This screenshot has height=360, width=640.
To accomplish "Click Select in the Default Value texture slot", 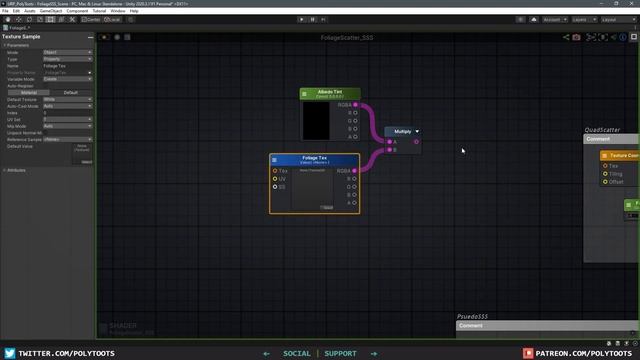I will pos(86,162).
